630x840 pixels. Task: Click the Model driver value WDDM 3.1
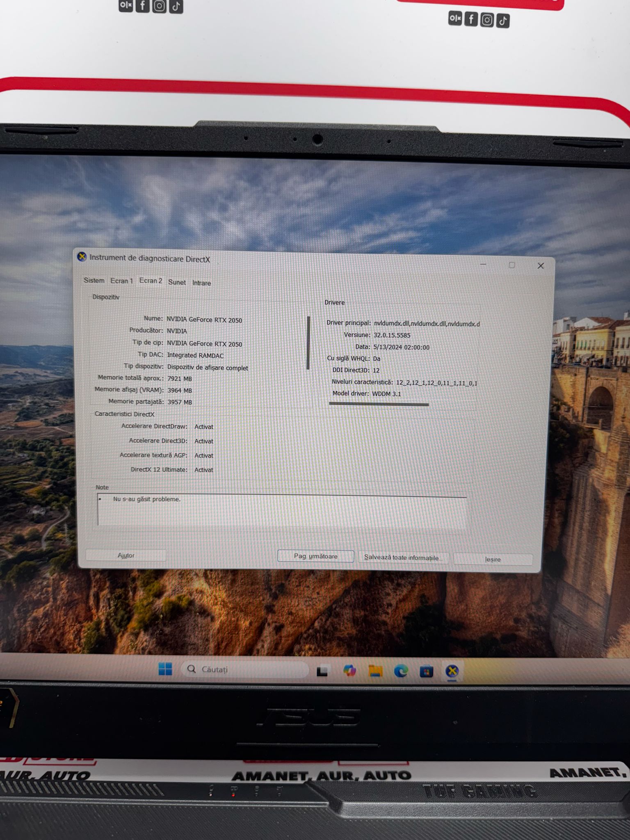point(386,394)
